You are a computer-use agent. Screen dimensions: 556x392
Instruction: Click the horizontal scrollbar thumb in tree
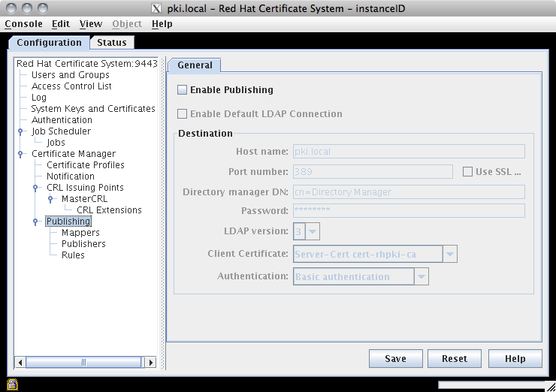83,362
